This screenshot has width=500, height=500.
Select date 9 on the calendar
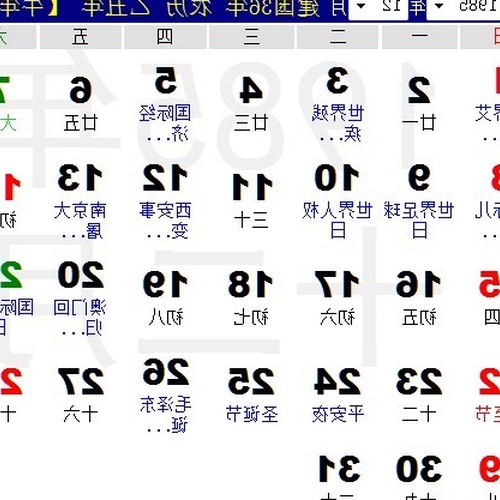coord(419,177)
